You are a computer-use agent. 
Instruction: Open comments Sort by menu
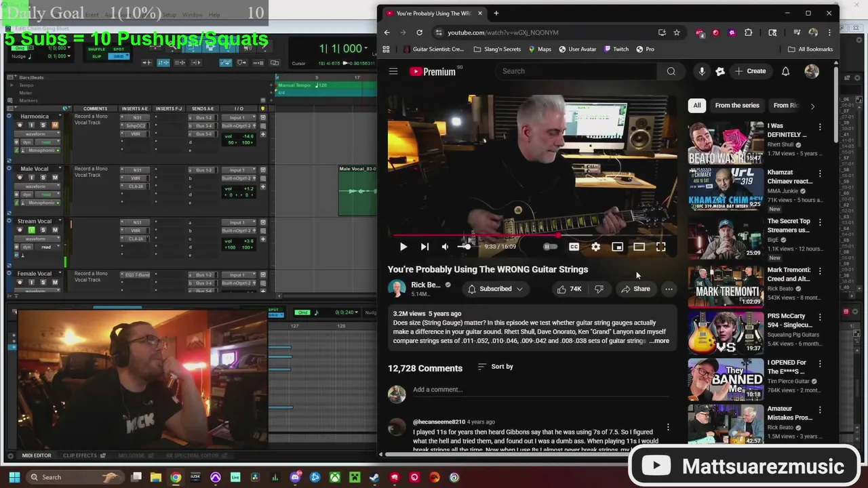click(x=496, y=367)
